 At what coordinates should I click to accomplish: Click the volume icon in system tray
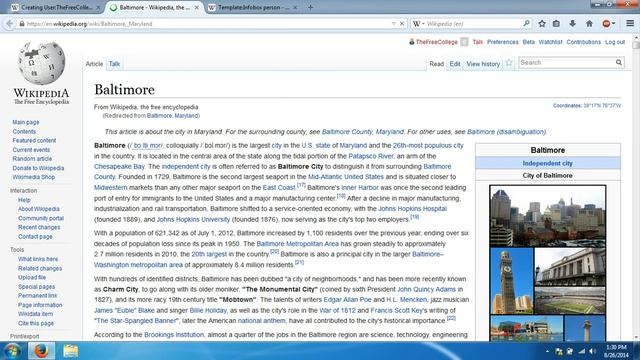pyautogui.click(x=592, y=351)
